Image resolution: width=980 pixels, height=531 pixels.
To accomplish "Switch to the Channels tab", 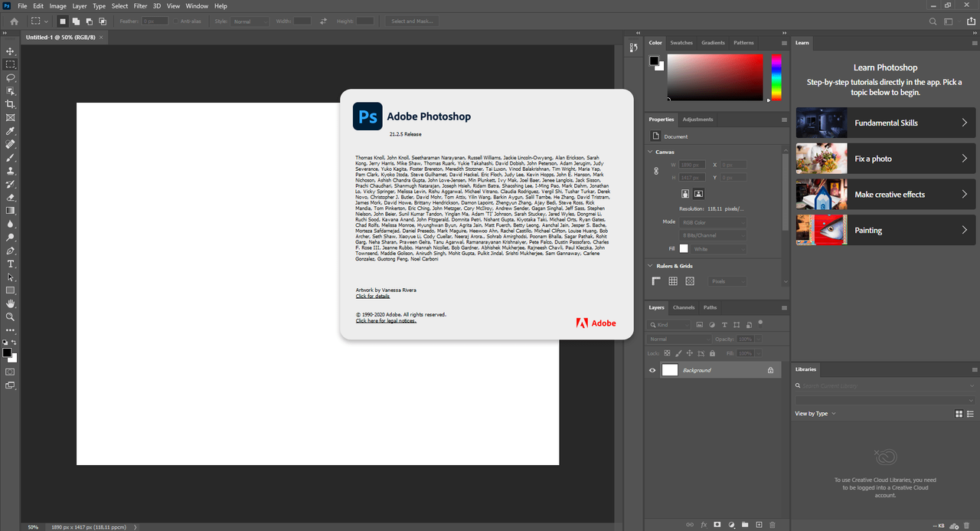I will [x=684, y=307].
